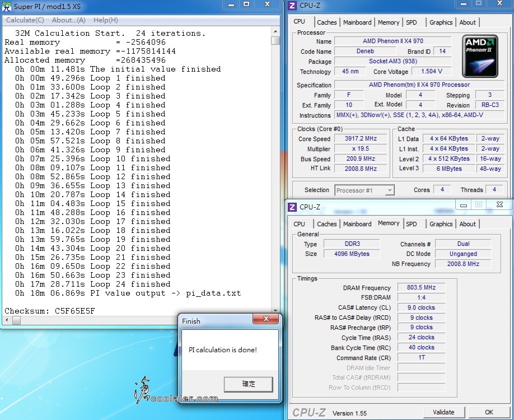Viewport: 514px width, 420px height.
Task: Click the Z icon of the CPU-Z processor window
Action: (x=292, y=6)
